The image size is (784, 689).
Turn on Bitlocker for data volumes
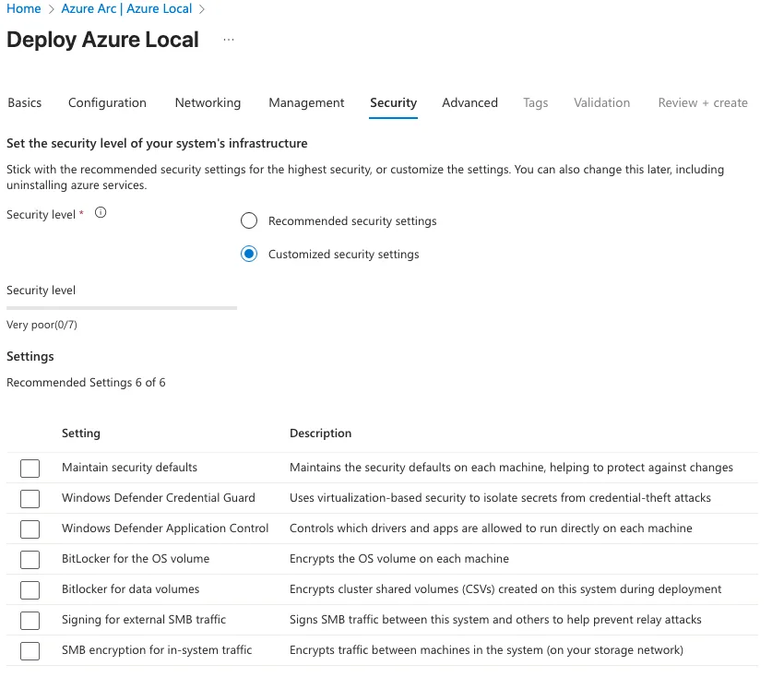pyautogui.click(x=30, y=590)
